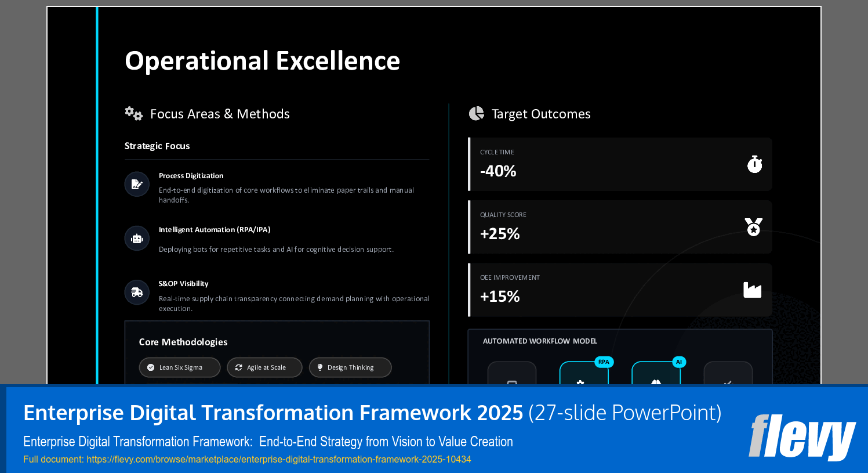Viewport: 868px width, 473px height.
Task: Switch to the Target Outcomes section header
Action: tap(541, 113)
